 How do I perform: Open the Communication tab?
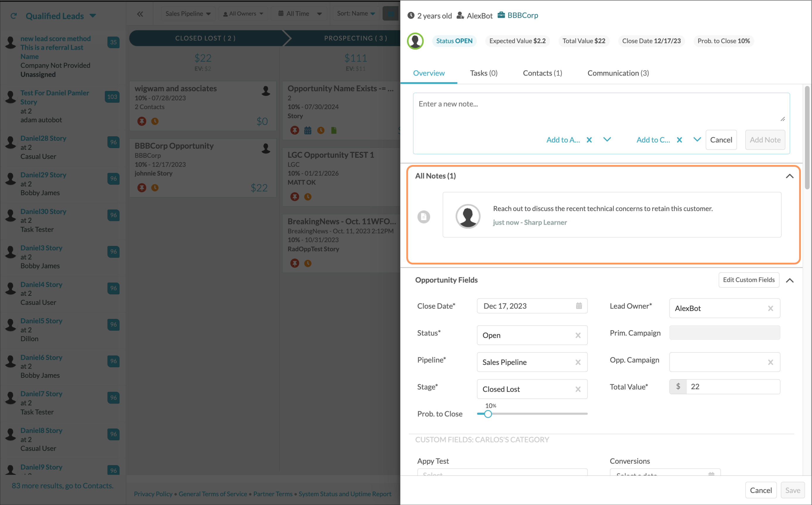[x=618, y=73]
